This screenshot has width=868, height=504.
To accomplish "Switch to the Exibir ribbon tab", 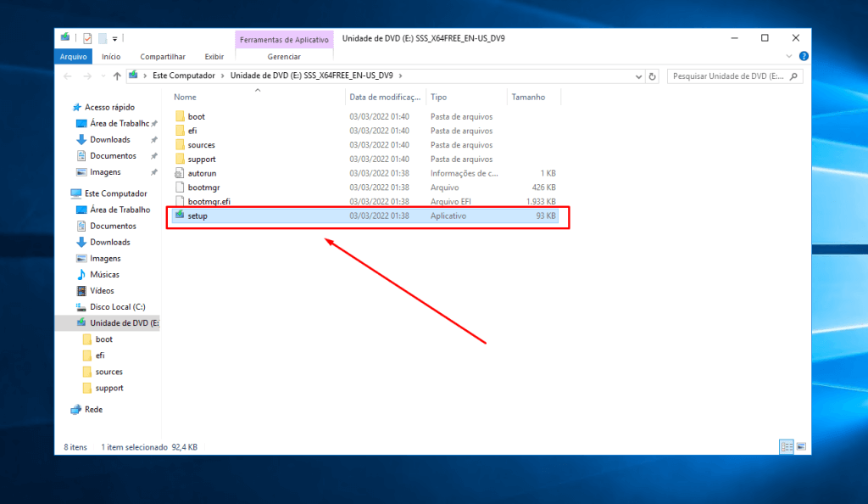I will (214, 57).
